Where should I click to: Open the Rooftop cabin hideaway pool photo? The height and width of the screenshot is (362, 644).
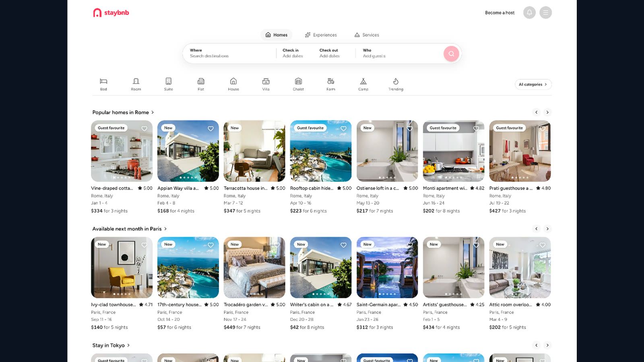point(321,151)
